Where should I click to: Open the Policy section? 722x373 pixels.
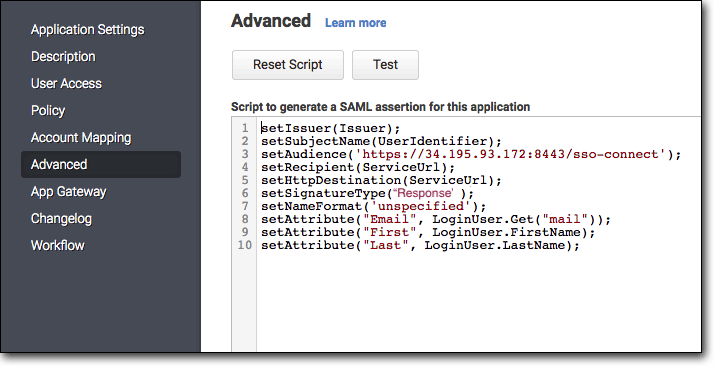tap(48, 111)
